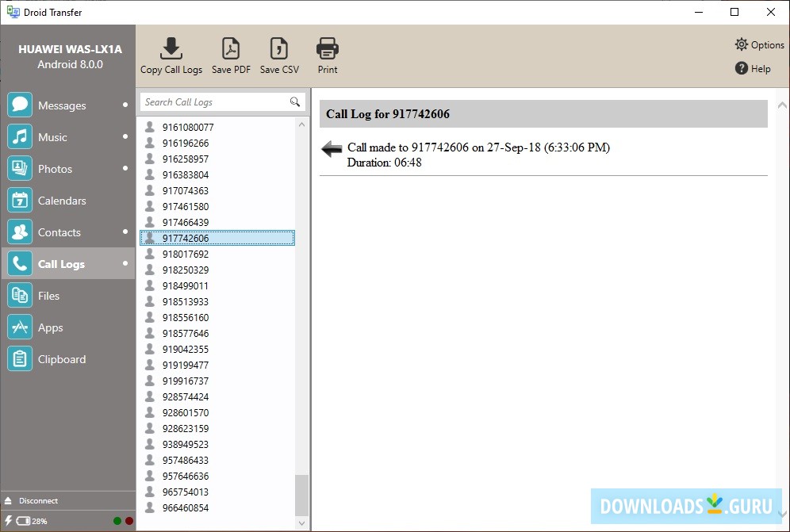
Task: Click the Save CSV icon
Action: [x=279, y=48]
